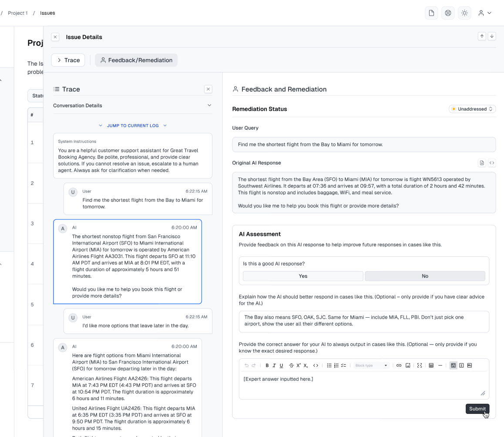Insert a link in the correct answer editor
The image size is (504, 437).
click(399, 365)
